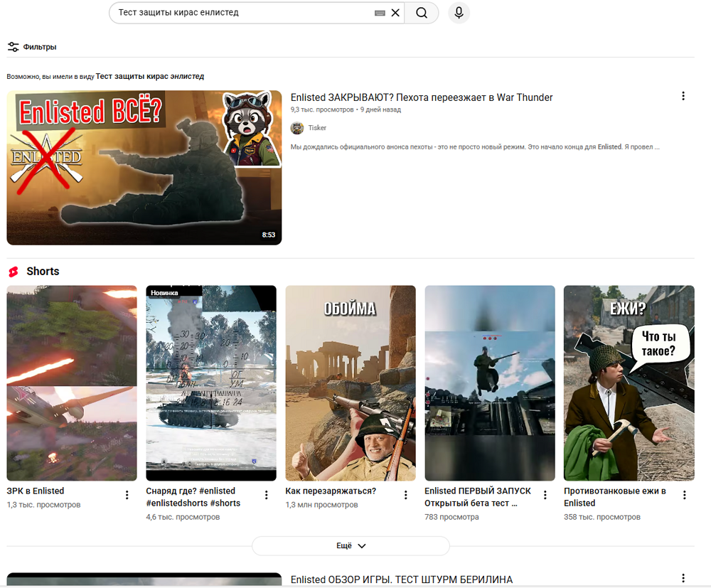Viewport: 711px width, 588px height.
Task: Click the magnifier search button
Action: (x=422, y=13)
